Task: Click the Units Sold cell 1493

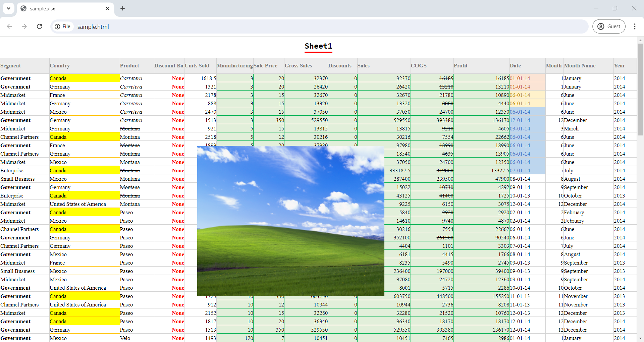Action: [200, 338]
